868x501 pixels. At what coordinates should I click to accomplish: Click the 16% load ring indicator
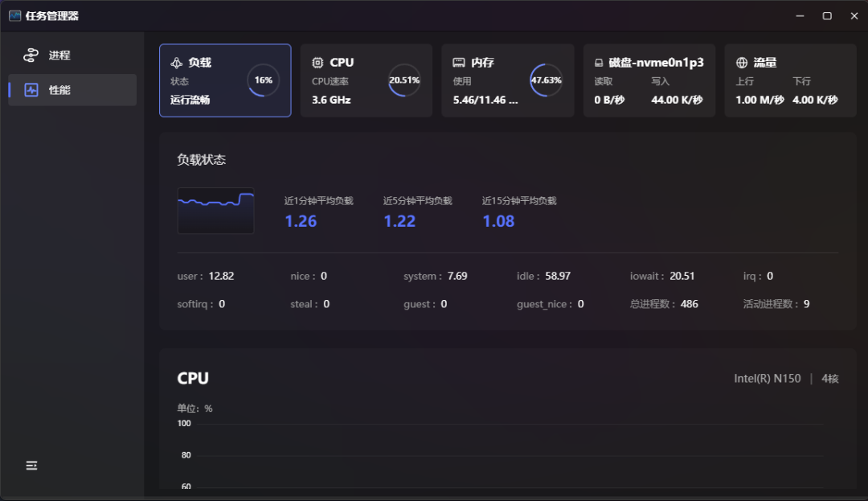click(x=264, y=80)
